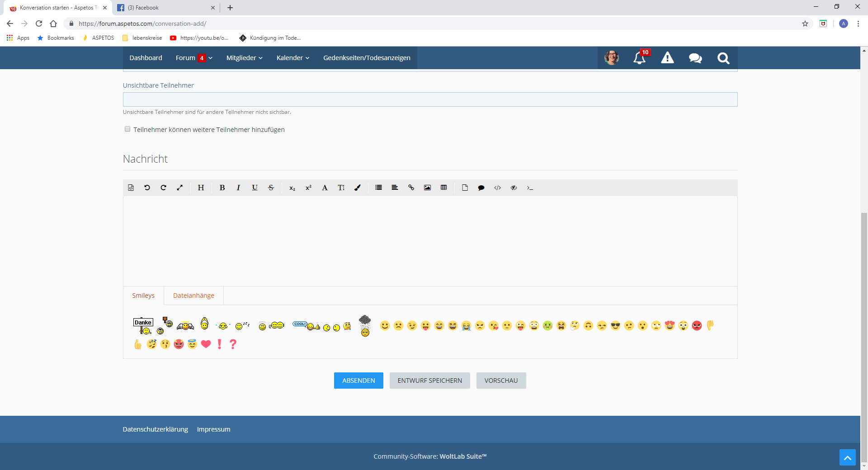868x470 pixels.
Task: Expand the Mitglieder dropdown menu
Action: [x=244, y=58]
